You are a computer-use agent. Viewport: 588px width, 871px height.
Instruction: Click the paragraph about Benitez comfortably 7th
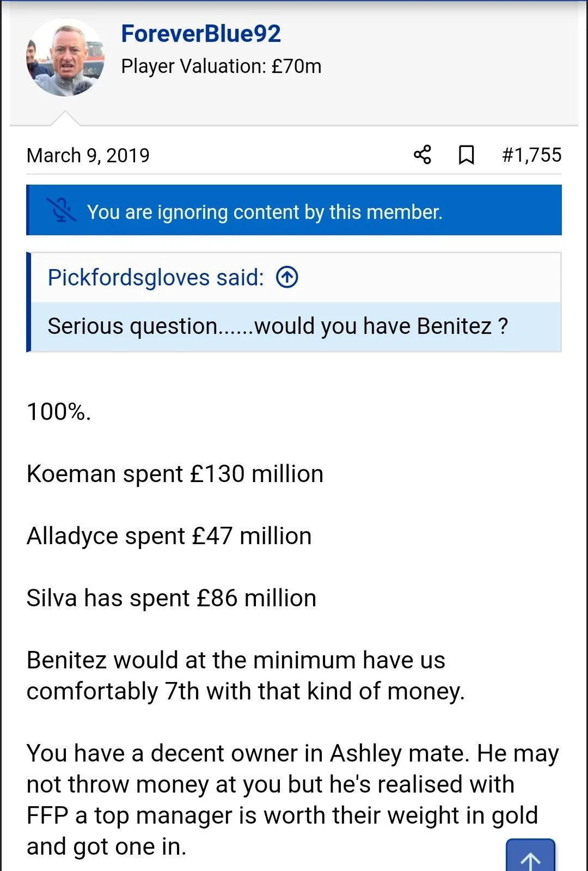[x=245, y=675]
